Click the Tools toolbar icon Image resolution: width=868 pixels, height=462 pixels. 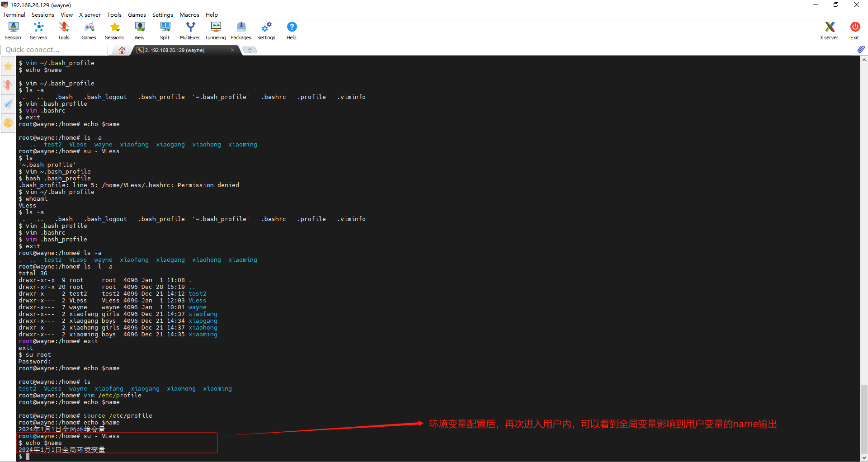[x=64, y=31]
